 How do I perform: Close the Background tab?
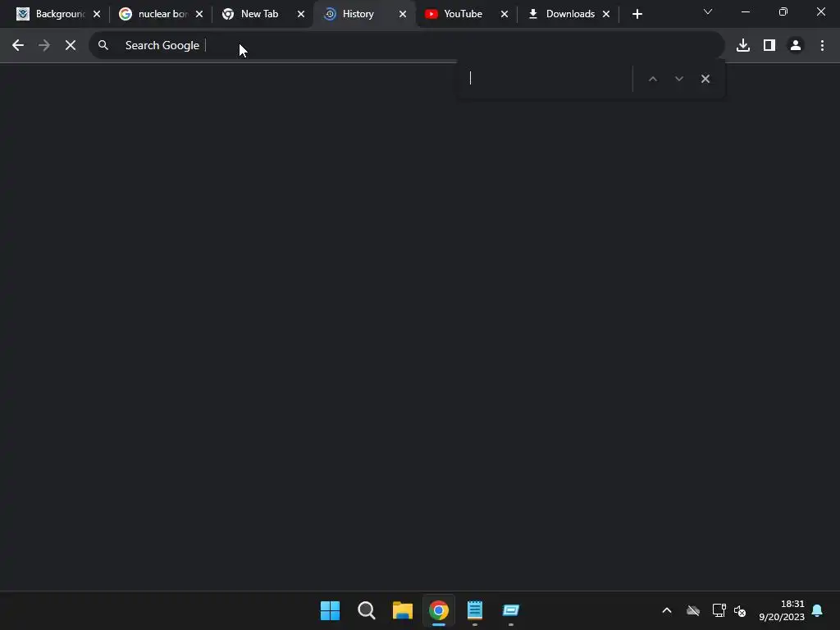(x=97, y=14)
